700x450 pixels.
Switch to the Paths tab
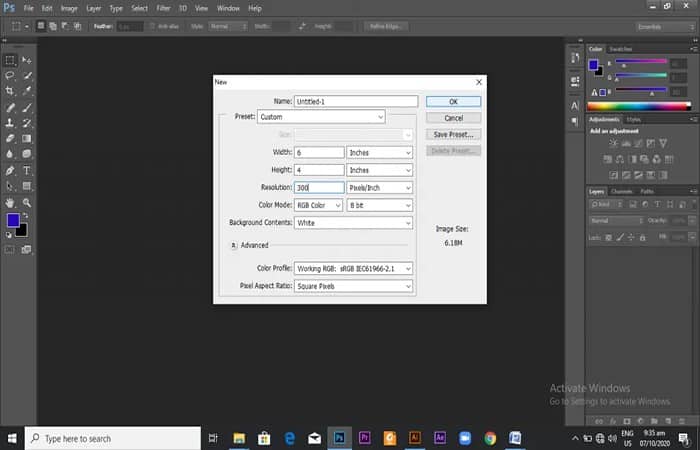tap(647, 192)
